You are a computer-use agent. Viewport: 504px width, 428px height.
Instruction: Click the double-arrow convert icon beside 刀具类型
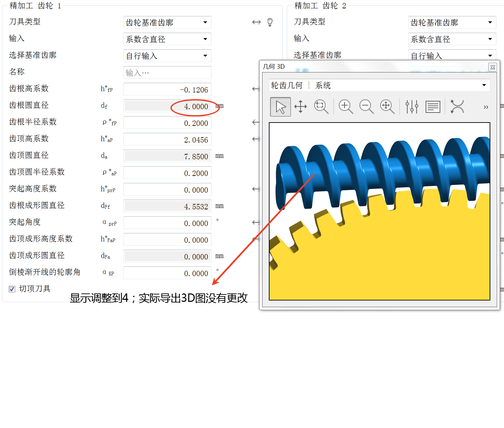pyautogui.click(x=256, y=22)
